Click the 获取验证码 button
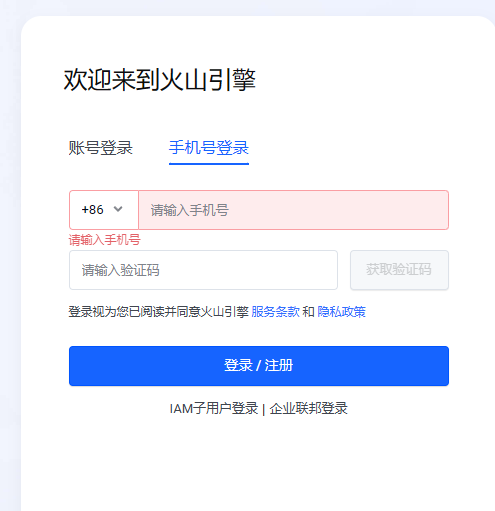Image resolution: width=495 pixels, height=511 pixels. coord(399,270)
